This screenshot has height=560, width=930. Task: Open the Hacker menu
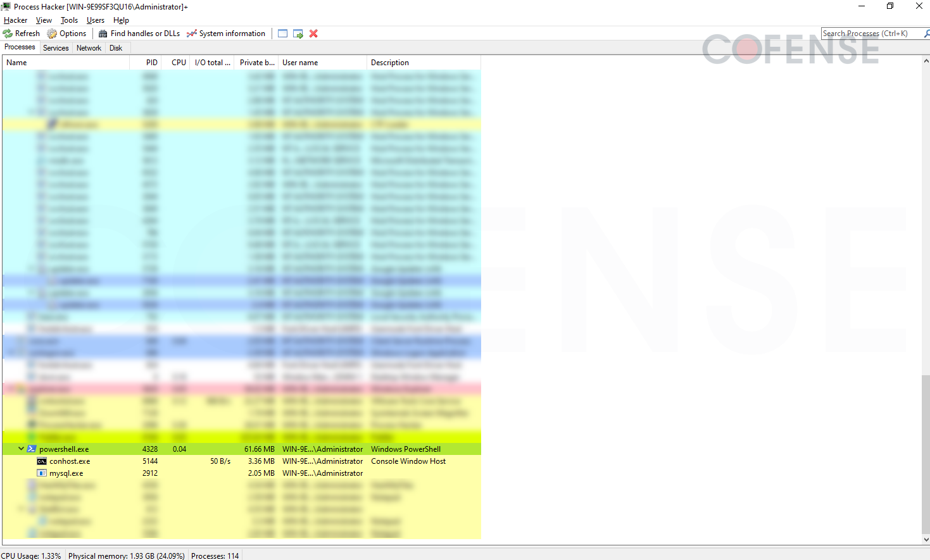15,20
